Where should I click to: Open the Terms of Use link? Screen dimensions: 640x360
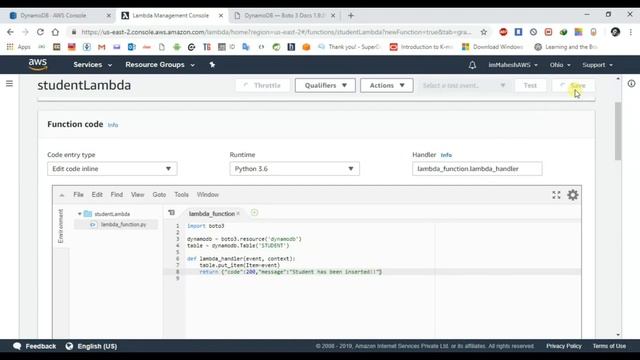click(609, 346)
